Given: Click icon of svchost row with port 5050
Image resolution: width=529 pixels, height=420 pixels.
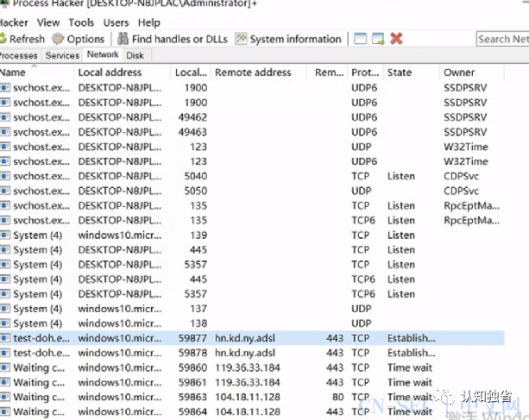Looking at the screenshot, I should [x=5, y=191].
